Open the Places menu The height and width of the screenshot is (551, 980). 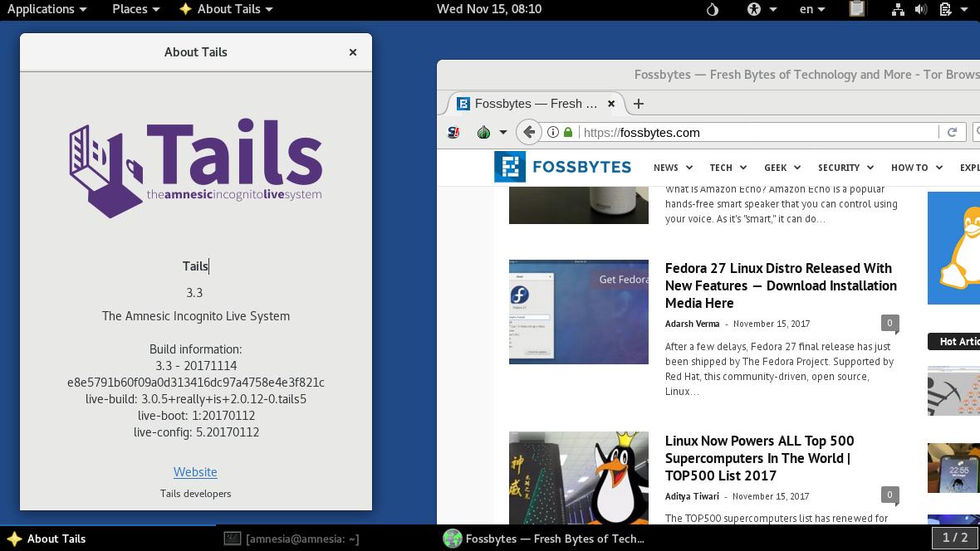[x=135, y=9]
